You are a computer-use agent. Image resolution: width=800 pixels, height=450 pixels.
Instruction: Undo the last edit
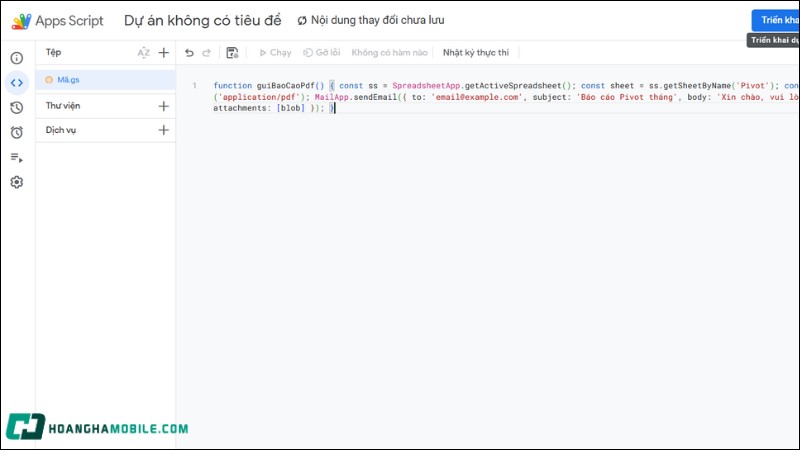(189, 53)
